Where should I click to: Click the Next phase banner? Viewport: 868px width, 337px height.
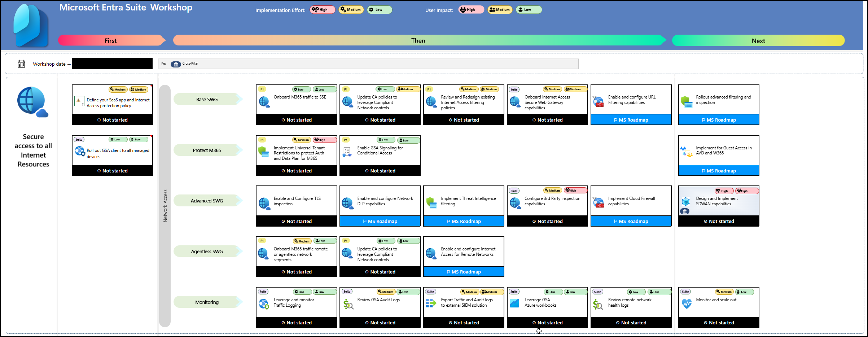[758, 40]
